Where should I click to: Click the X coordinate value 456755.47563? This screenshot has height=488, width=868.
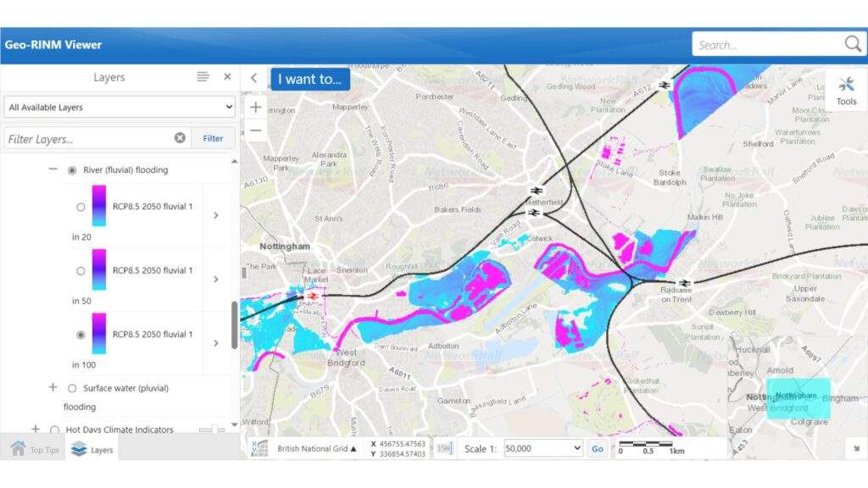coord(402,444)
